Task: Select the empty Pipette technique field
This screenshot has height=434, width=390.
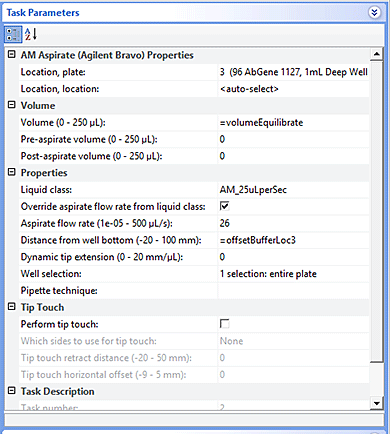Action: 294,290
